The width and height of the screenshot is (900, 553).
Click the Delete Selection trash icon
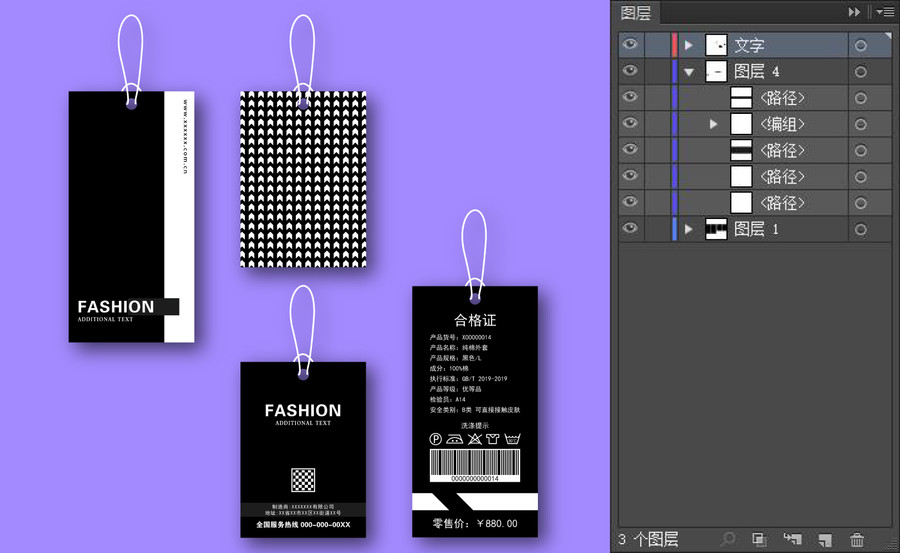857,539
